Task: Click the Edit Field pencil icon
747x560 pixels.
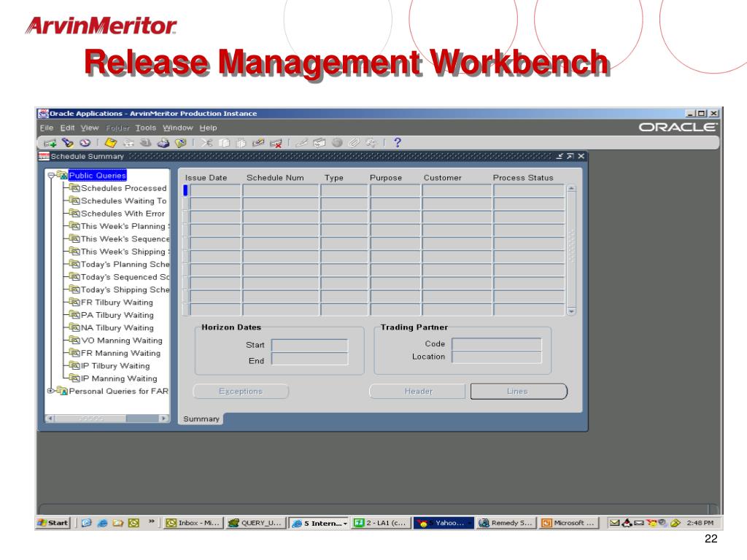Action: (x=301, y=142)
